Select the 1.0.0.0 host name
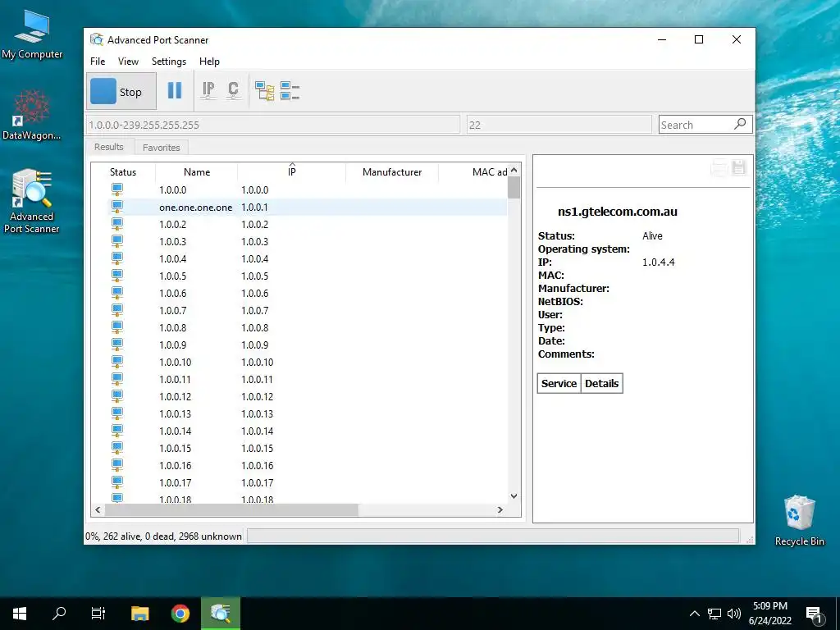Image resolution: width=840 pixels, height=630 pixels. (172, 189)
